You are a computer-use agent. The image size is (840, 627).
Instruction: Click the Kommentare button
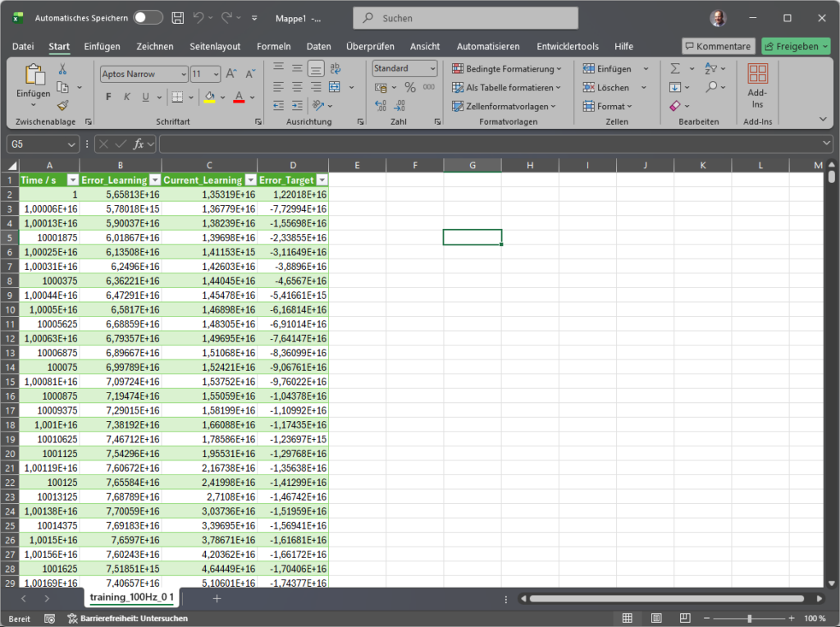point(718,47)
